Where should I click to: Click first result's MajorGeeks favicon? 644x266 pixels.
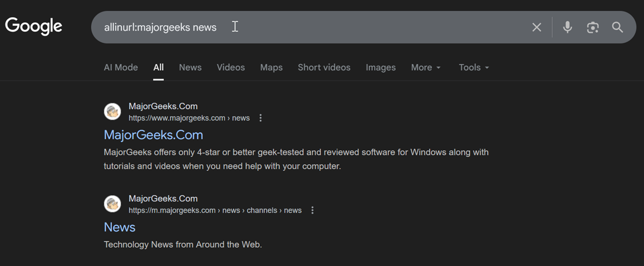click(113, 112)
